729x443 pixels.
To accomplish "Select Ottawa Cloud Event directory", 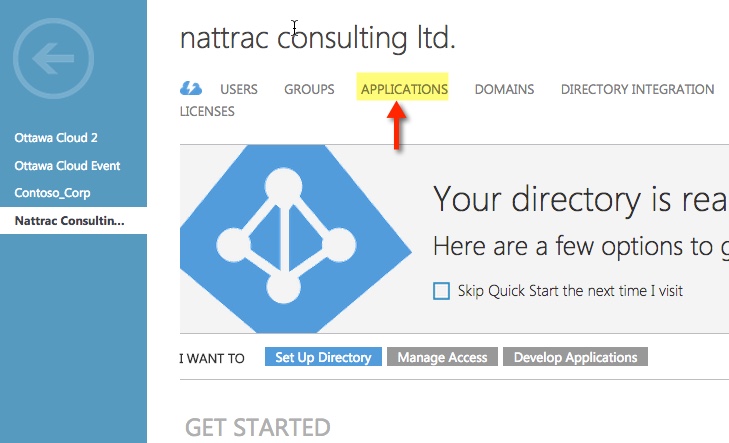I will point(67,165).
